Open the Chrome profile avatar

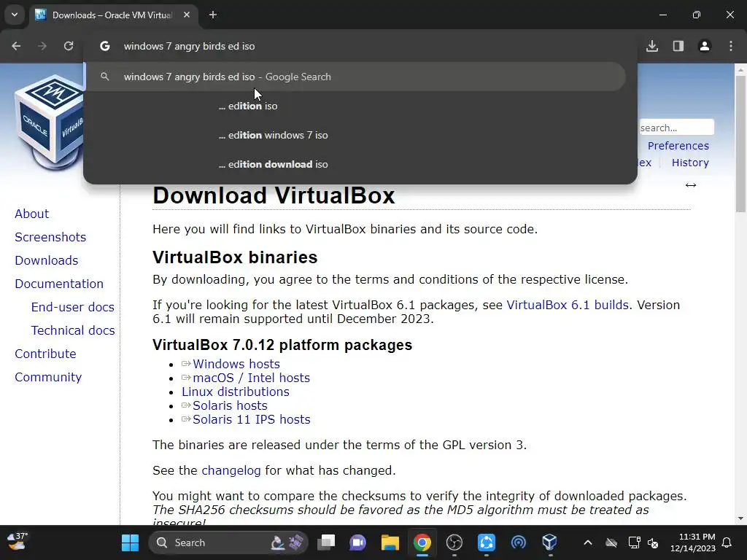(x=705, y=46)
